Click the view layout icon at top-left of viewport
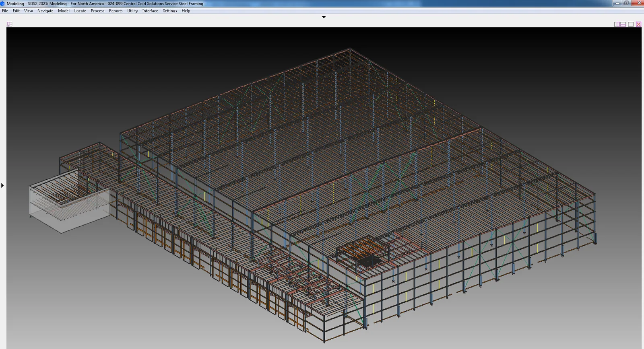The width and height of the screenshot is (644, 349). click(10, 24)
